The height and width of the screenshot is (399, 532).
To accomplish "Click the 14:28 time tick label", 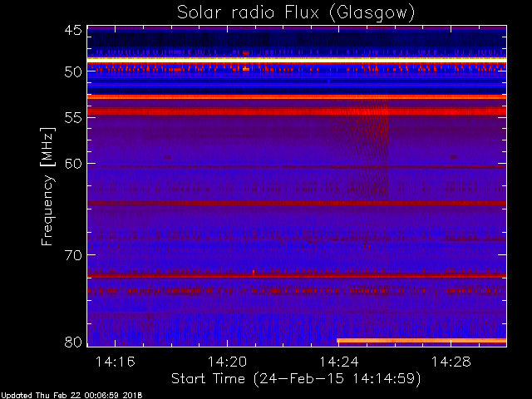I will point(451,362).
